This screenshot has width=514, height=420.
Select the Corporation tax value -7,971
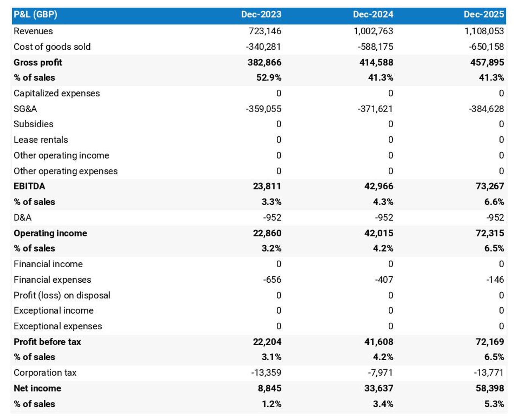(x=380, y=373)
